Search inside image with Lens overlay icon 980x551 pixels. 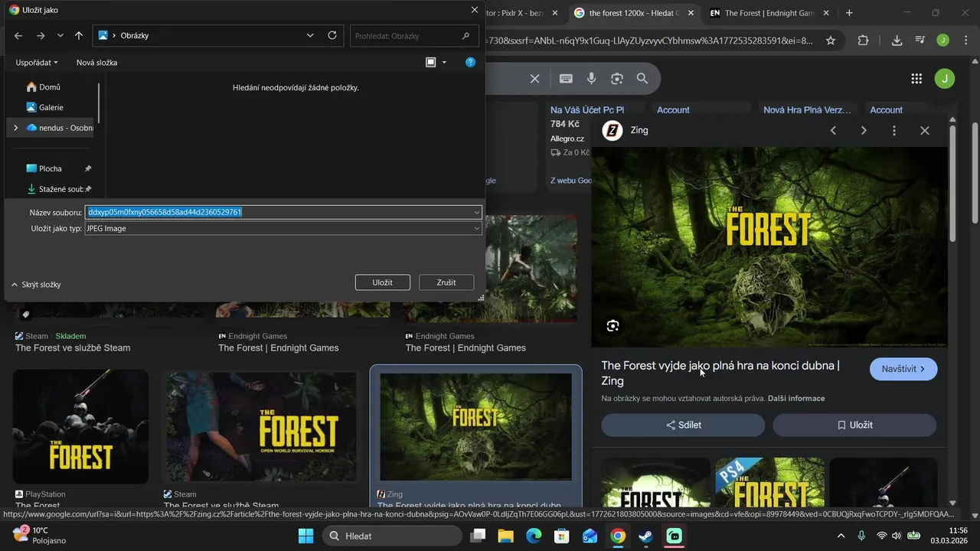tap(612, 326)
